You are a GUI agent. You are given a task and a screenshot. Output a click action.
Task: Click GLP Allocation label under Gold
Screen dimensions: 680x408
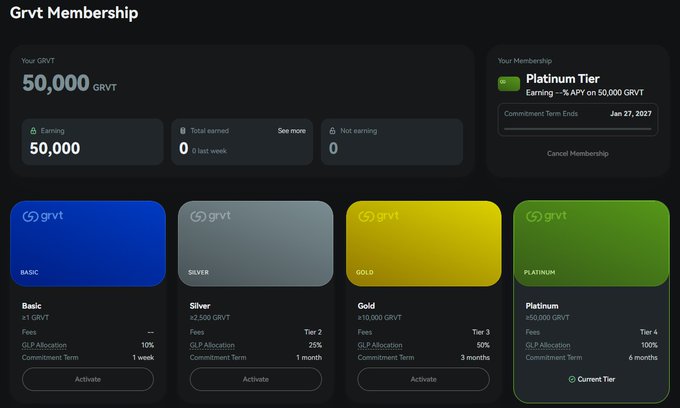(380, 345)
